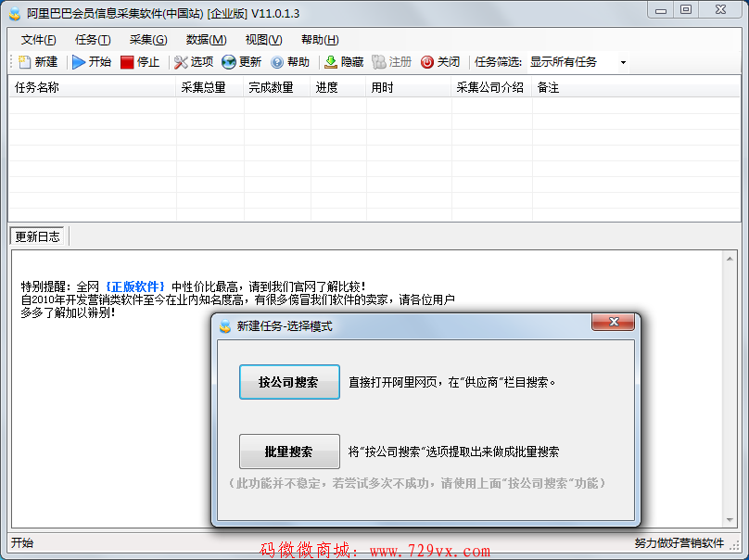Open the 视图(V) menu
The image size is (749, 560).
[x=263, y=40]
